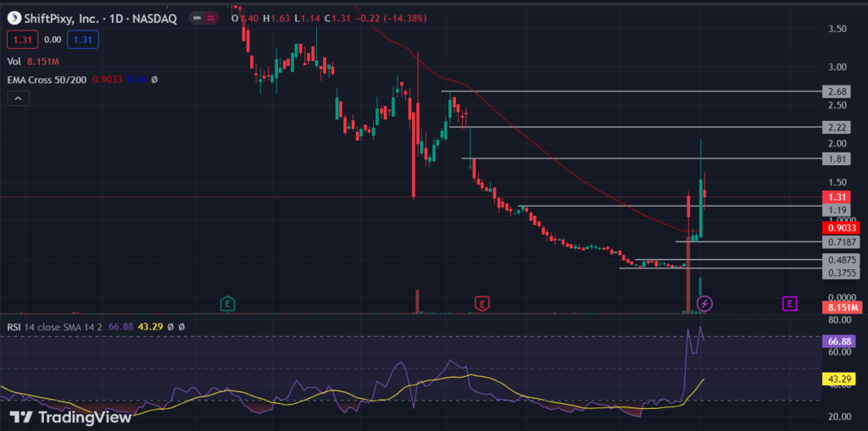
Task: Select the close value C1.31
Action: [x=337, y=19]
